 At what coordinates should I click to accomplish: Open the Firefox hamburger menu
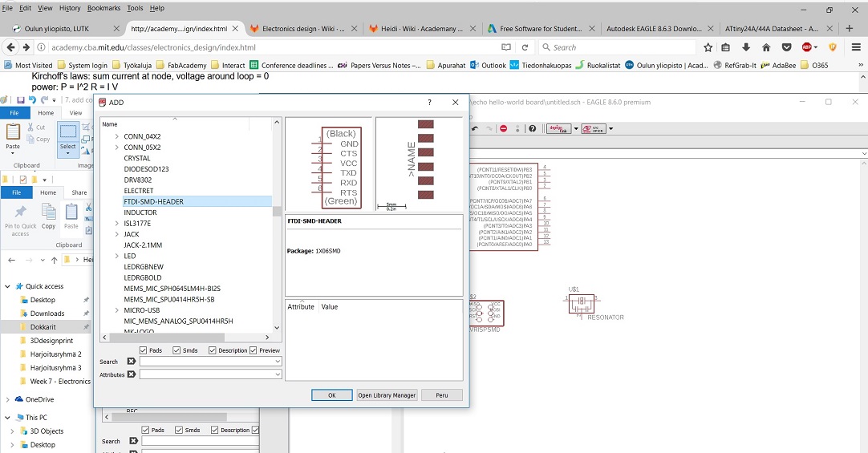pyautogui.click(x=856, y=47)
